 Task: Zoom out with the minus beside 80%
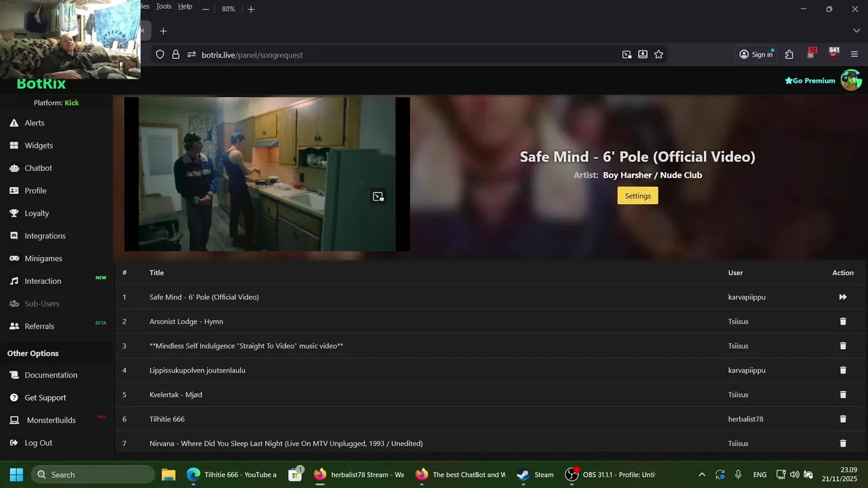click(x=205, y=9)
